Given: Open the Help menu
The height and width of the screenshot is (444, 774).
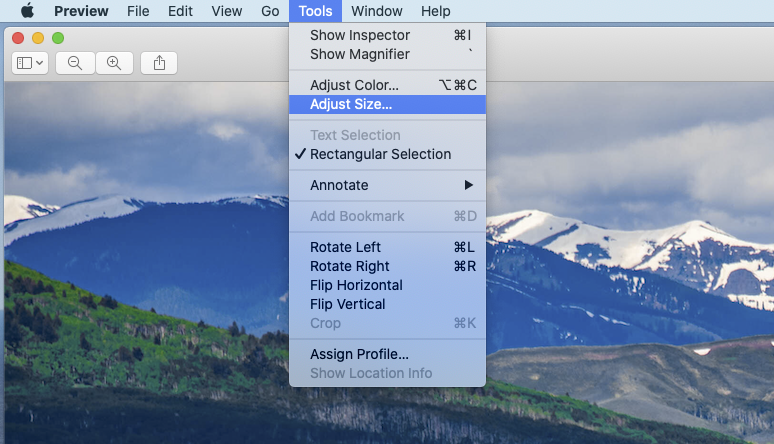Looking at the screenshot, I should pos(435,11).
